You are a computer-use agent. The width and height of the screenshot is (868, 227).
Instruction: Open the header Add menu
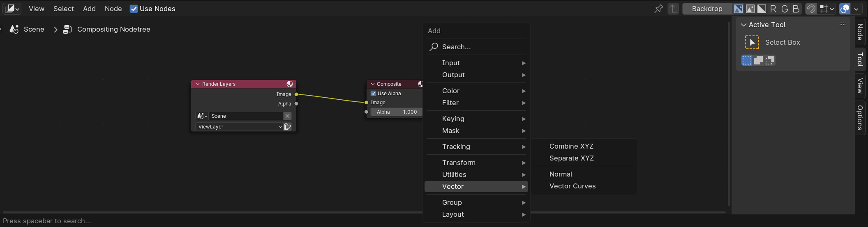click(x=89, y=9)
